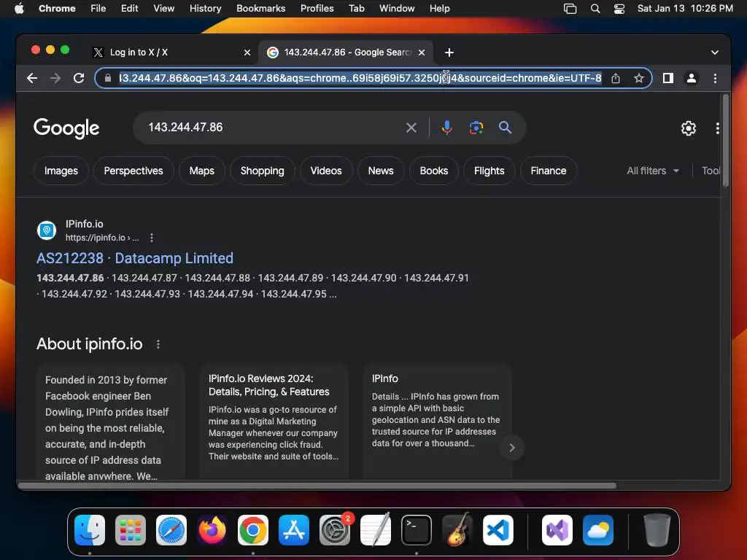Open the Chrome side panel
Viewport: 747px width, 560px height.
coord(668,78)
